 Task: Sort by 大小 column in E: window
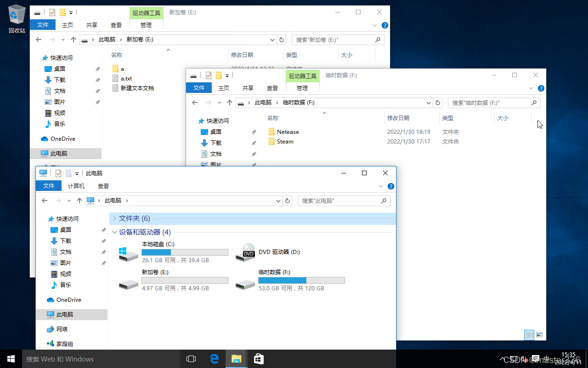[x=347, y=55]
